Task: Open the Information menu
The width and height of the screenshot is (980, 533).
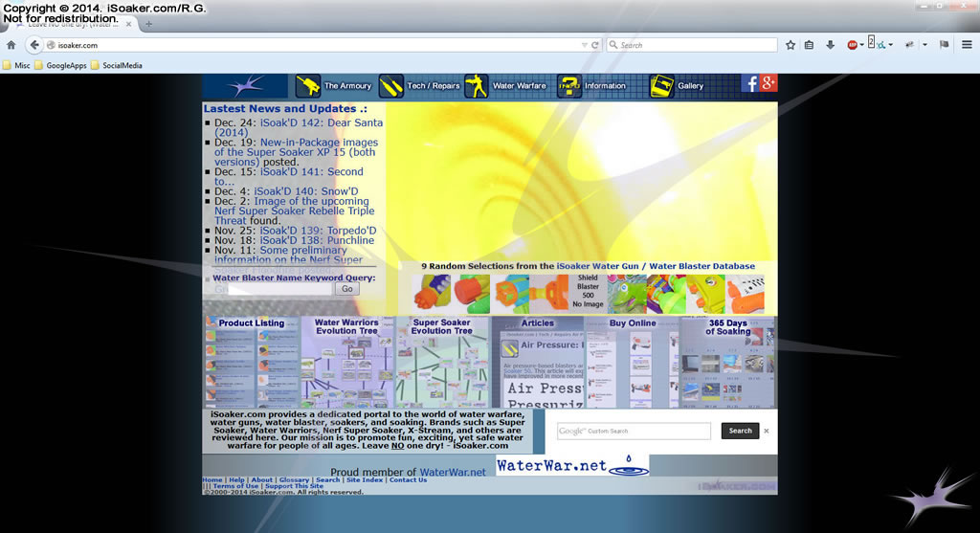Action: pyautogui.click(x=605, y=86)
